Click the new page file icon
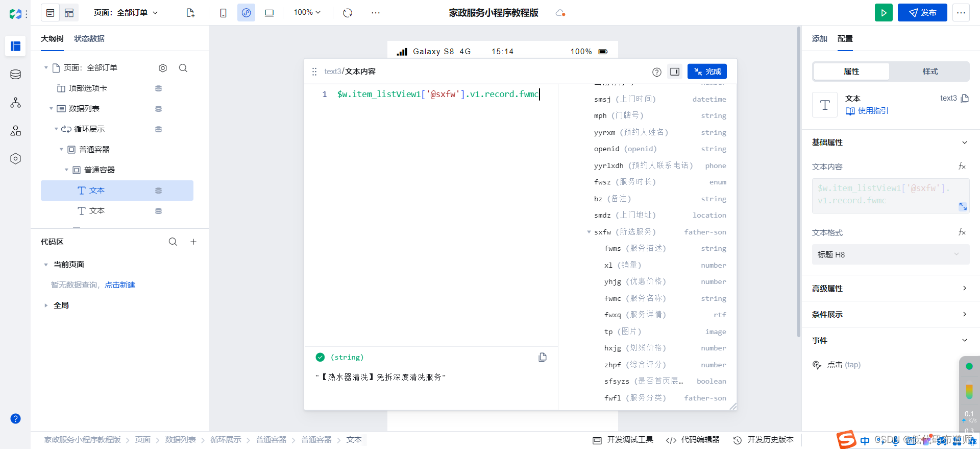Screen dimensions: 980x449 point(190,13)
